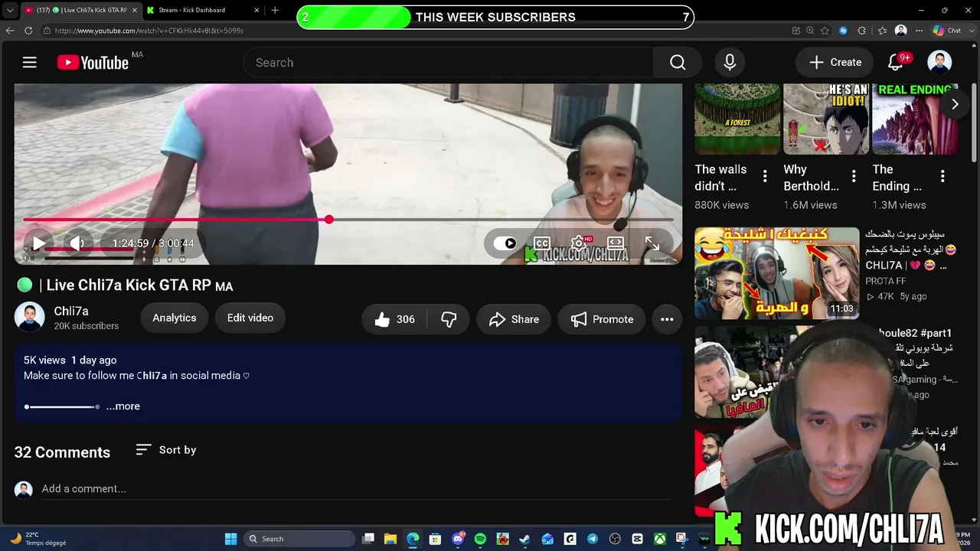This screenshot has height=551, width=980.
Task: Expand the description with ...more
Action: pos(122,406)
